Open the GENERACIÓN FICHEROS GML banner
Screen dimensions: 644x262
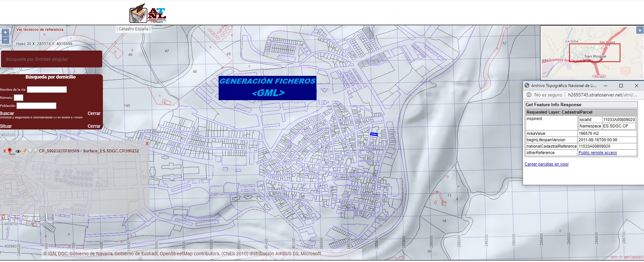pyautogui.click(x=268, y=88)
